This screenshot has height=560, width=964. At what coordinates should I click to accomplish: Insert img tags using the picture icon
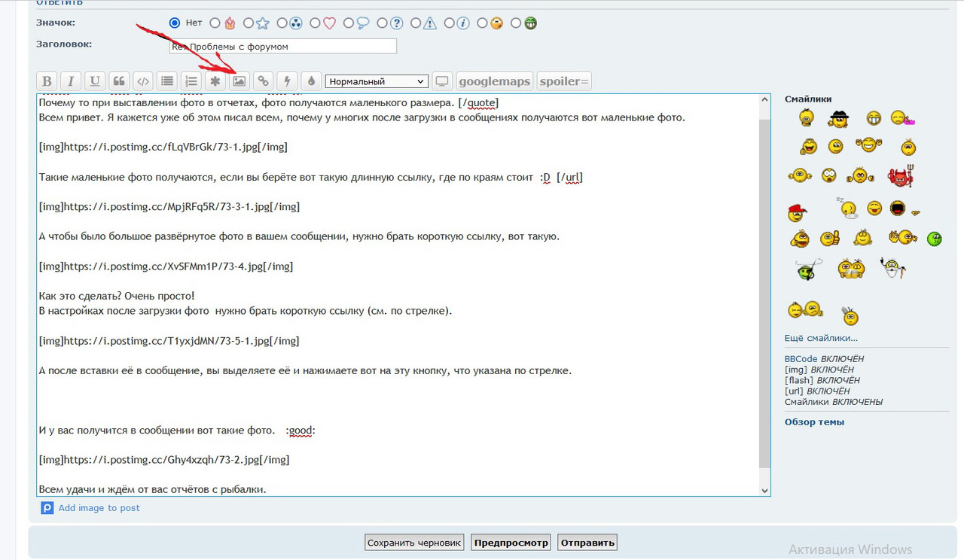pos(239,81)
